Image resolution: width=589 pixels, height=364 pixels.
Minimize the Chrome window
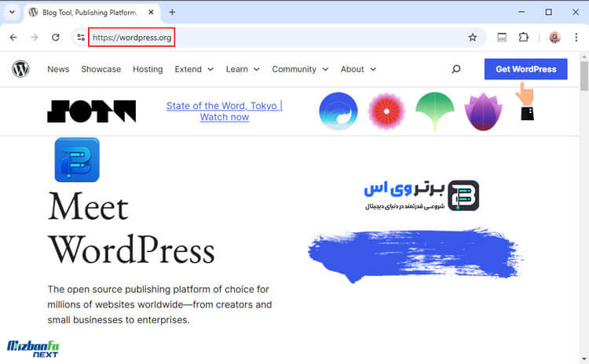[521, 12]
